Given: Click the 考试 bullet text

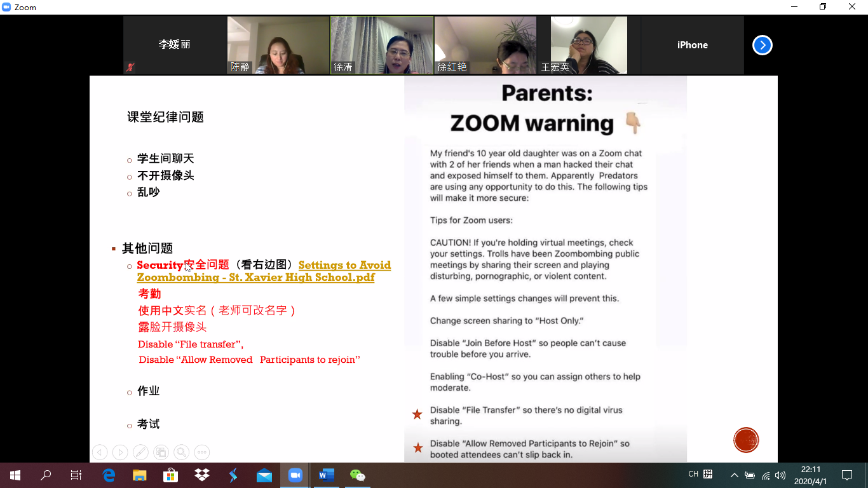Looking at the screenshot, I should (x=149, y=424).
